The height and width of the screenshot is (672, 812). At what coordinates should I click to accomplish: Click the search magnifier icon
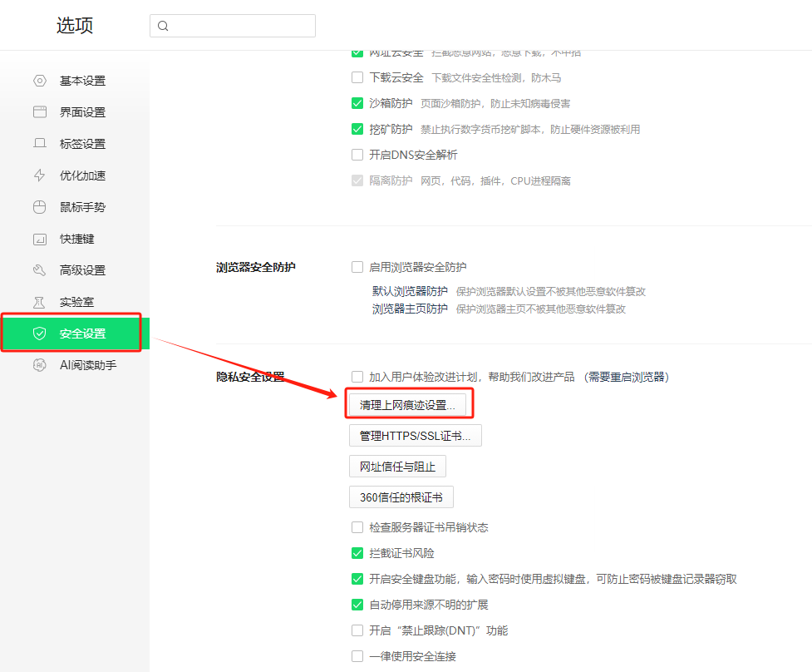click(x=163, y=26)
